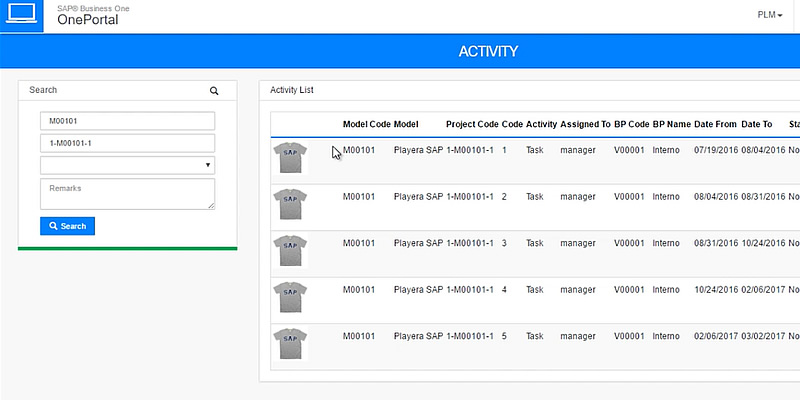Open the T-shirt thumbnail for activity code 3
800x400 pixels.
[290, 251]
